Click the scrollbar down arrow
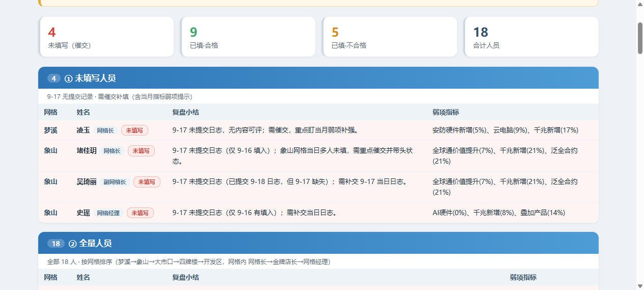Image resolution: width=644 pixels, height=290 pixels. point(640,286)
